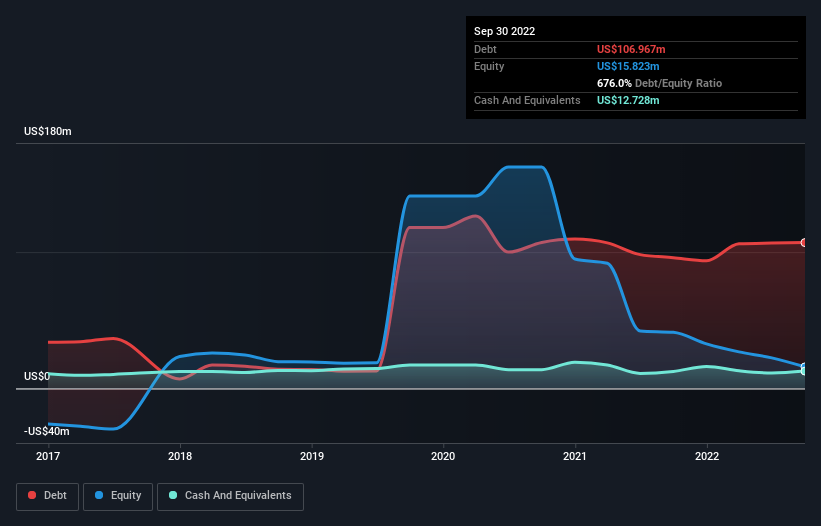Toggle the Debt series legend button

[48, 496]
